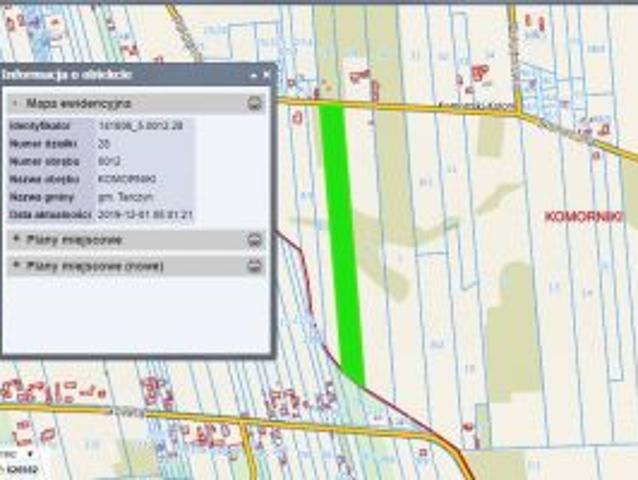
Task: Click the Numer działki value 28
Action: pos(104,145)
